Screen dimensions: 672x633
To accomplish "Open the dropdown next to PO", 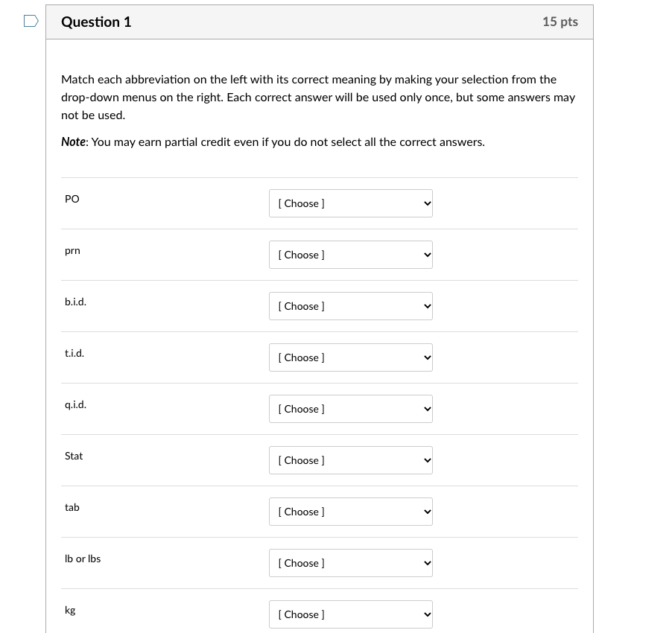I will pos(350,203).
